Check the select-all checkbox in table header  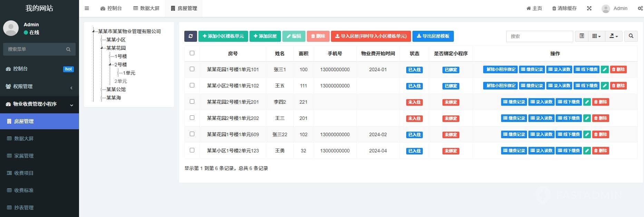click(x=192, y=53)
